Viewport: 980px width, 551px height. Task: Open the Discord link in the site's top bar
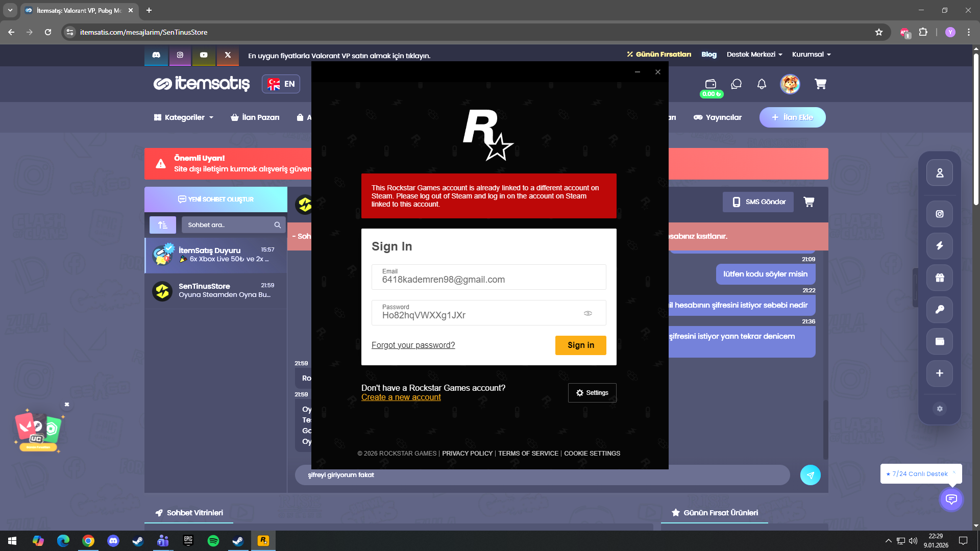[156, 55]
